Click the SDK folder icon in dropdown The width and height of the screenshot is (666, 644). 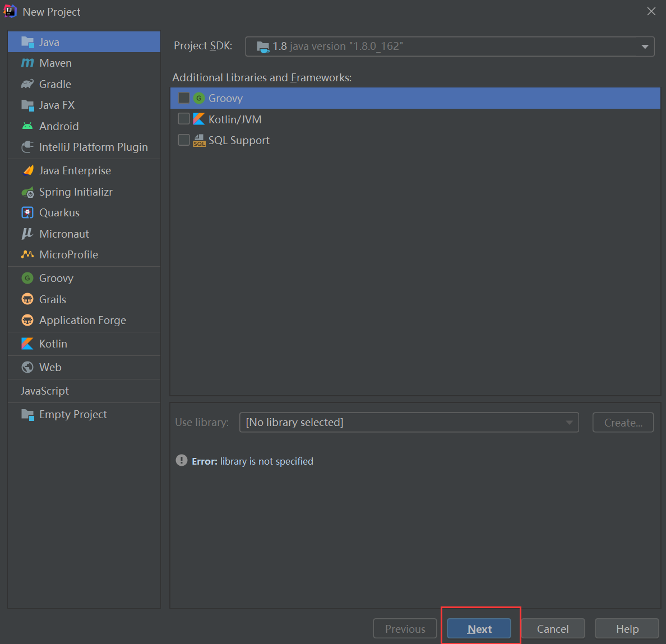click(263, 47)
